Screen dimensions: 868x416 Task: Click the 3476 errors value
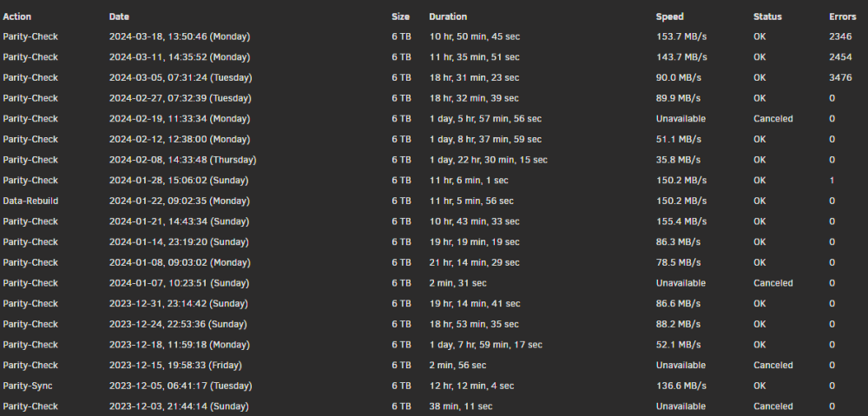[x=840, y=77]
